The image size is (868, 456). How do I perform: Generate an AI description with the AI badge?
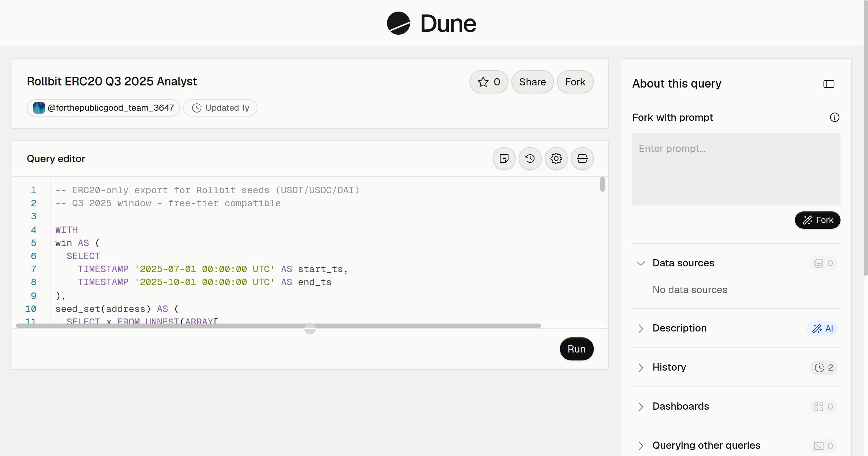822,329
